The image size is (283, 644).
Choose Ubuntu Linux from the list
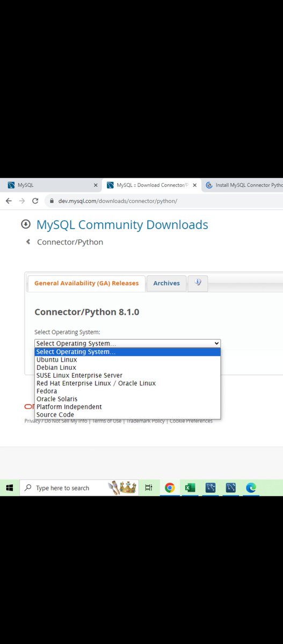(127, 360)
